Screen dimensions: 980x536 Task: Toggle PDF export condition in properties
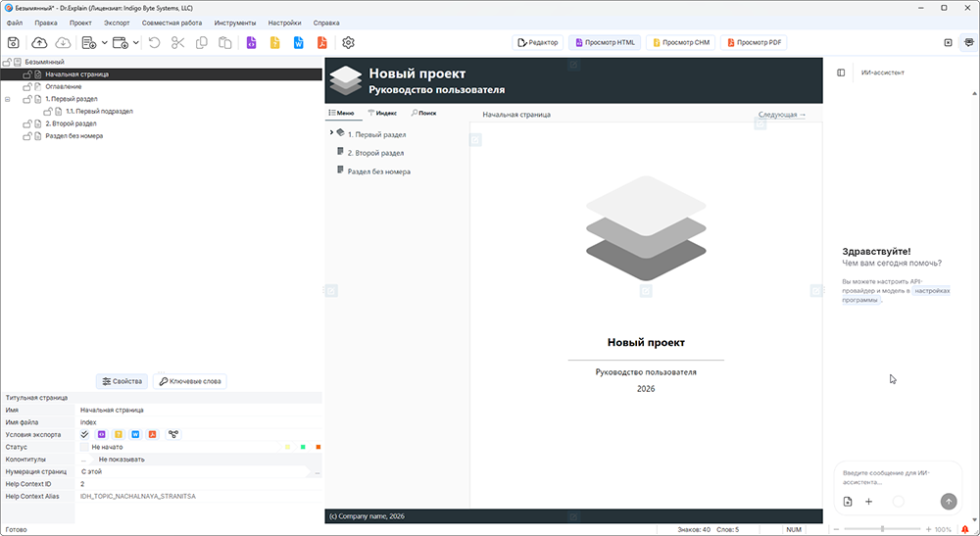(x=152, y=434)
